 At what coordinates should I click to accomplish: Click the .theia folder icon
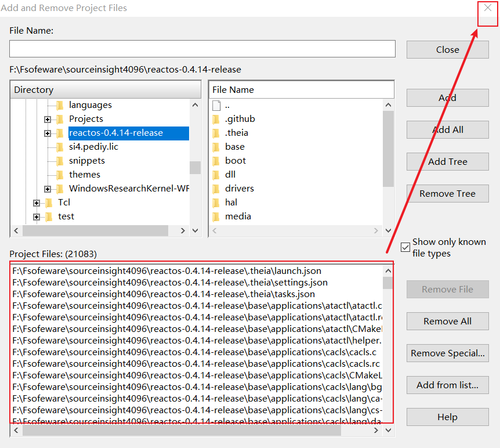click(216, 133)
